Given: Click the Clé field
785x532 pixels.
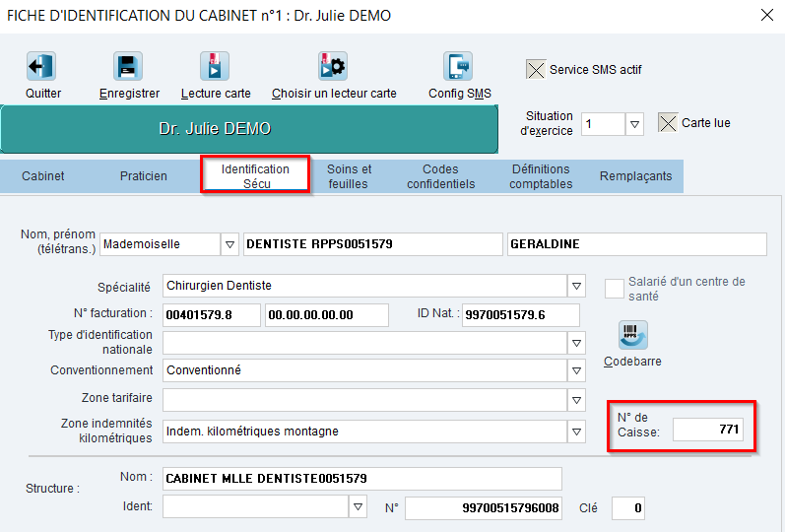Looking at the screenshot, I should point(628,508).
